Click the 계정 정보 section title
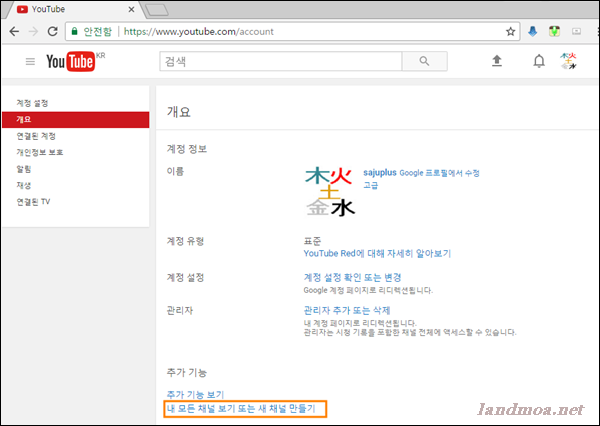Screen dimensions: 600x426 187,149
